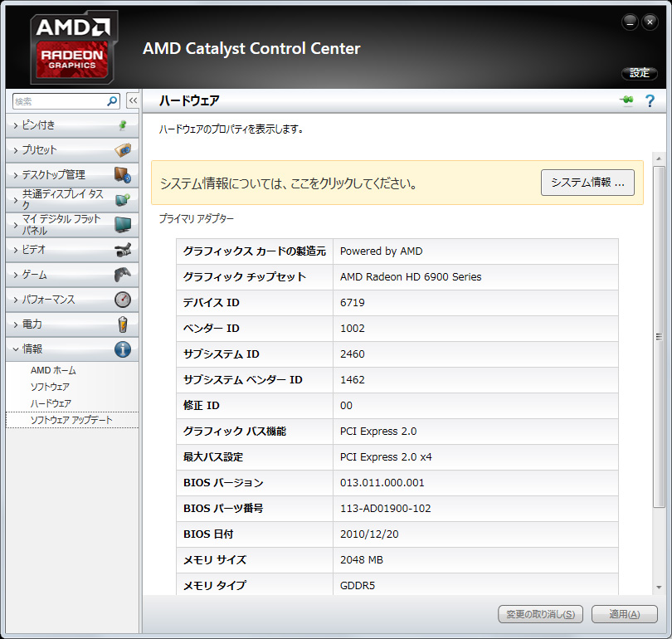Close the Catalyst Control Center window
Viewport: 672px width, 639px height.
click(x=650, y=22)
